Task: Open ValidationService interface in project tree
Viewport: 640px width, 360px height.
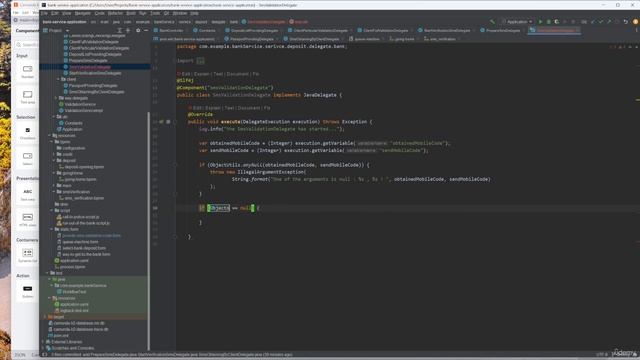Action: tap(80, 104)
